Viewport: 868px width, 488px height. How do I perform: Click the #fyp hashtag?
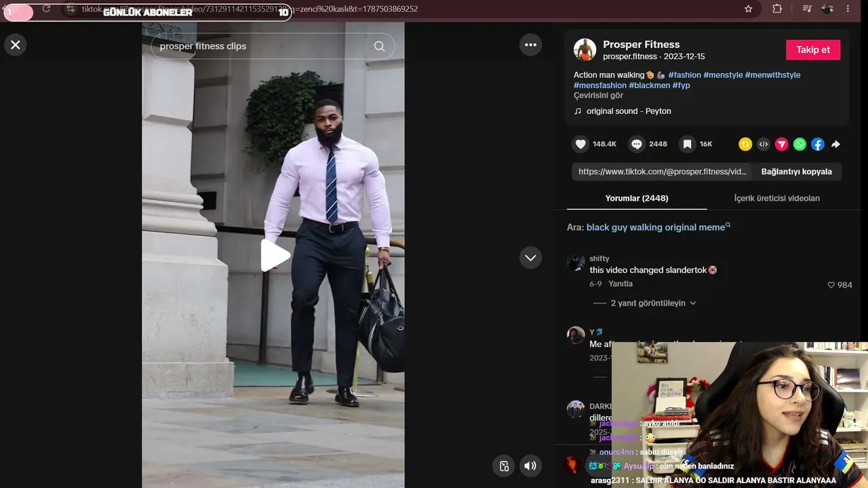pyautogui.click(x=681, y=85)
